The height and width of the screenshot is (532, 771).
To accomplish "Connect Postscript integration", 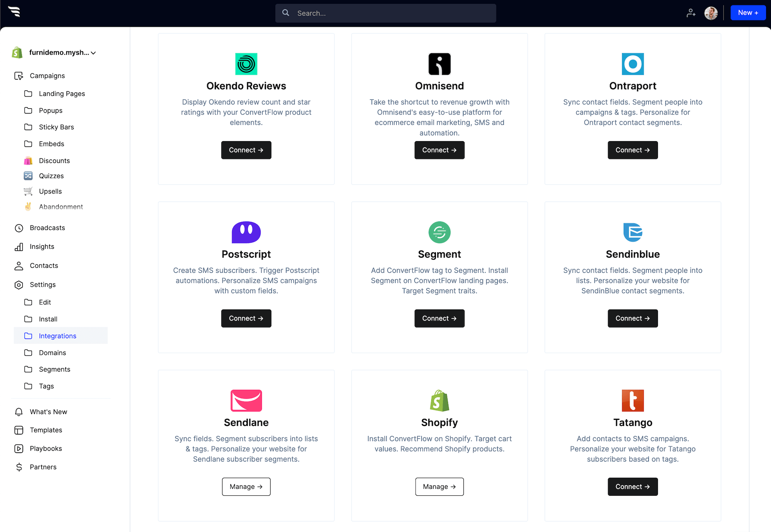I will tap(246, 319).
